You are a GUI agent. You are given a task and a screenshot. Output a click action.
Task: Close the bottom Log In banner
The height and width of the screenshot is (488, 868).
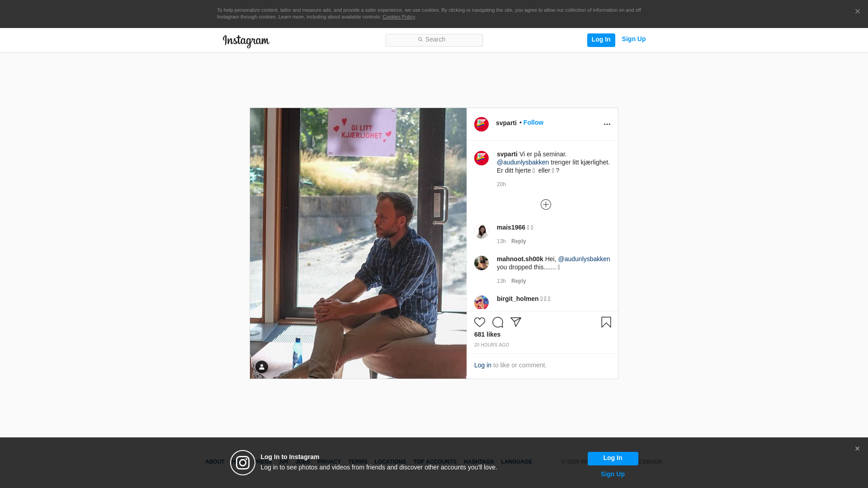point(857,449)
